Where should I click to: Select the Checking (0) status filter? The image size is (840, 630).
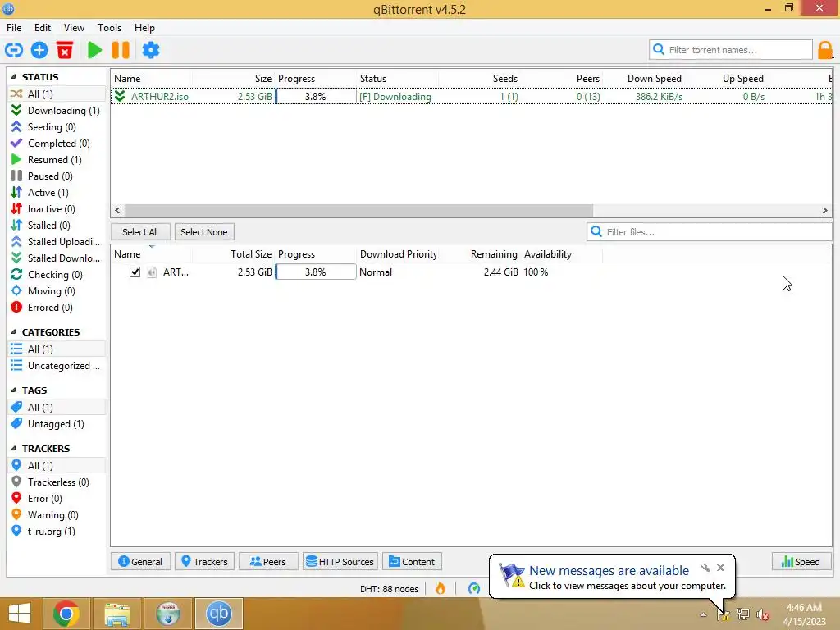tap(56, 275)
